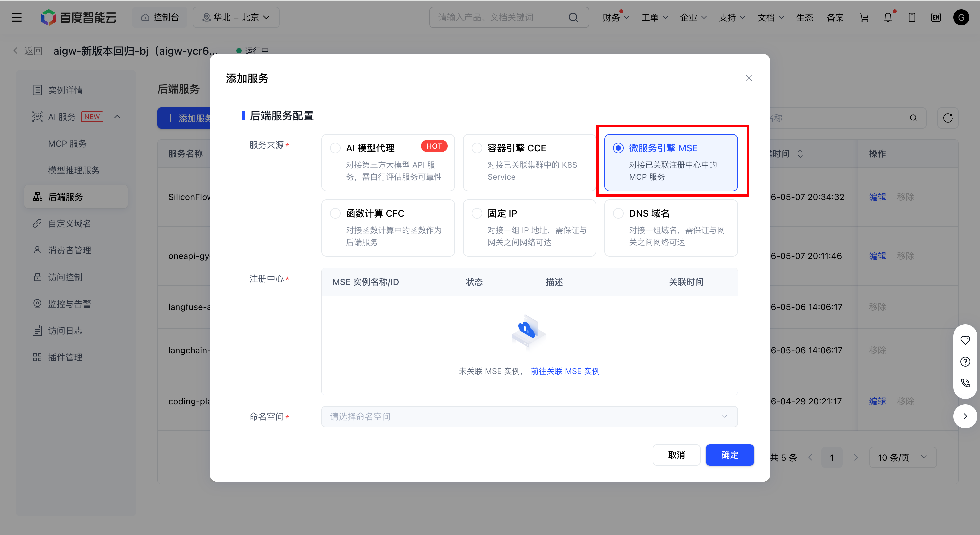Click the search icon in the service name filter
The image size is (980, 535).
913,118
